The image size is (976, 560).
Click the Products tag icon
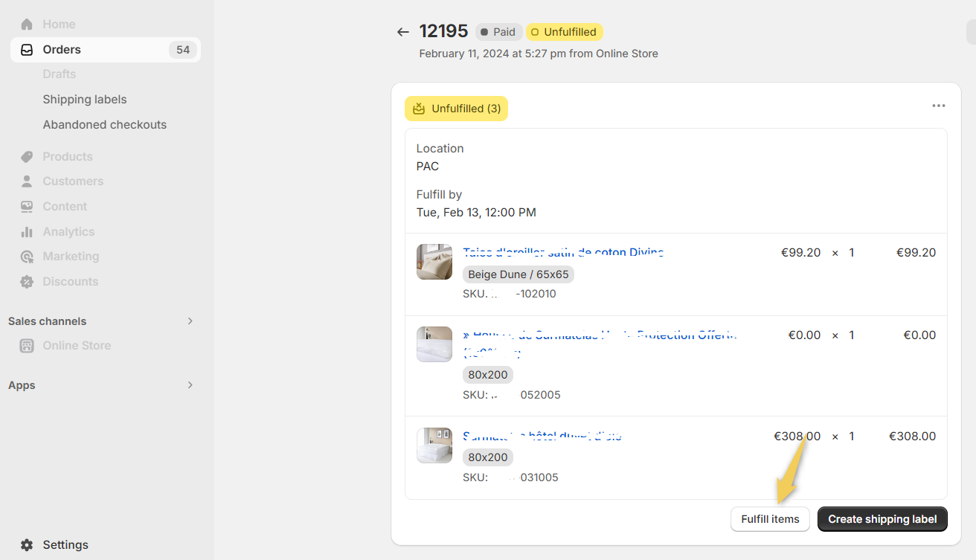point(27,157)
